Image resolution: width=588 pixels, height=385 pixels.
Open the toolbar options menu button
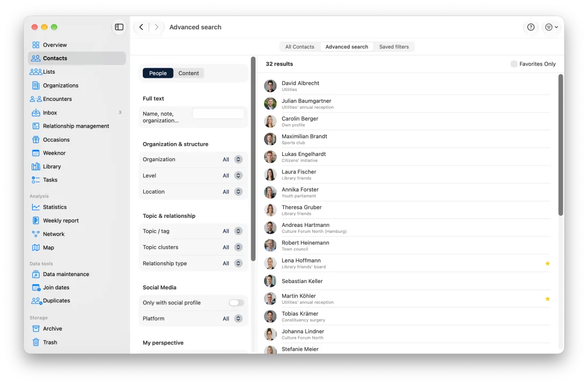tap(551, 27)
